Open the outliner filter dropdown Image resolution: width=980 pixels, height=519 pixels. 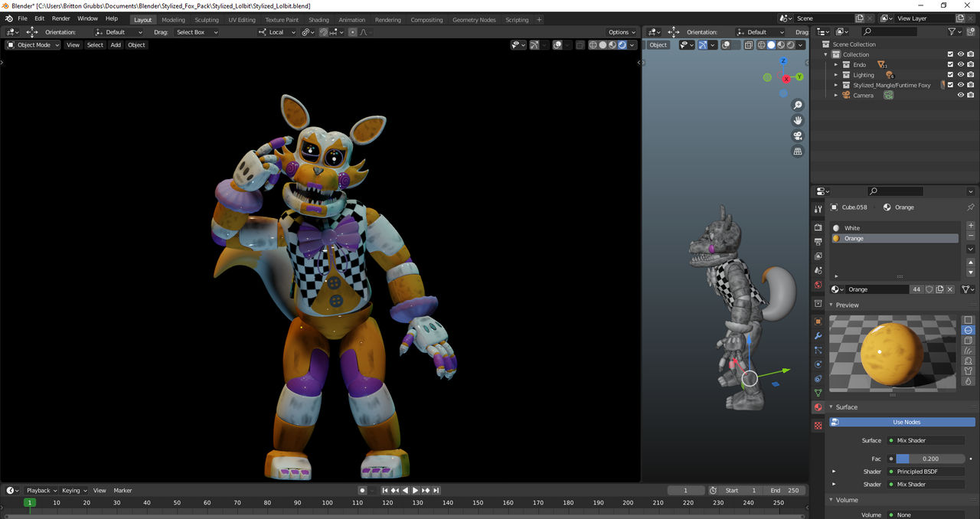(x=954, y=31)
